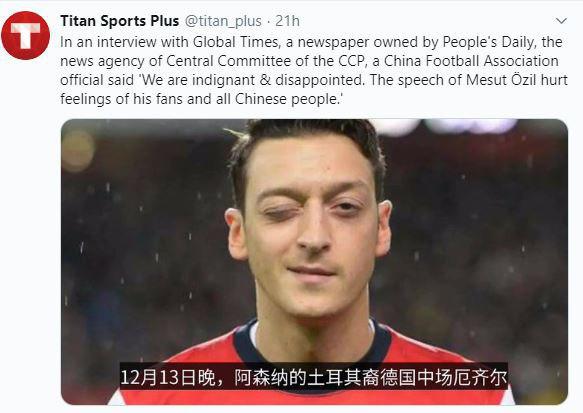This screenshot has width=583, height=413.
Task: Click the dot separator before 21h
Action: [x=268, y=22]
